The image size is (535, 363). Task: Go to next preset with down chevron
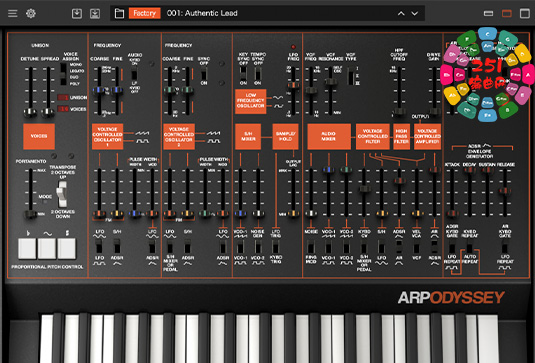click(414, 14)
